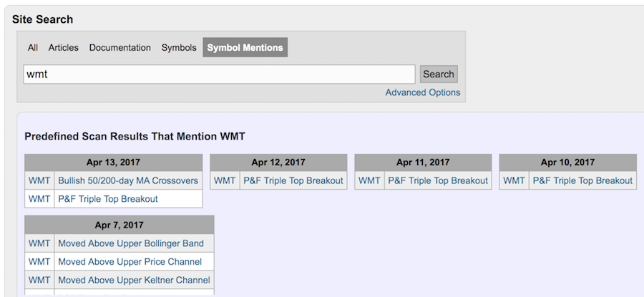
Task: Open Apr 10 P&F Triple Top Breakout
Action: pyautogui.click(x=582, y=180)
